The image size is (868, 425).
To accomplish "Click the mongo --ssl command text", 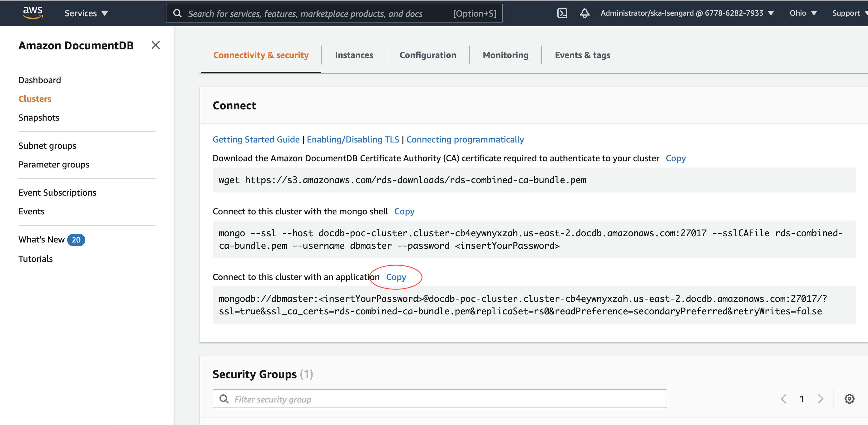I will pyautogui.click(x=531, y=239).
